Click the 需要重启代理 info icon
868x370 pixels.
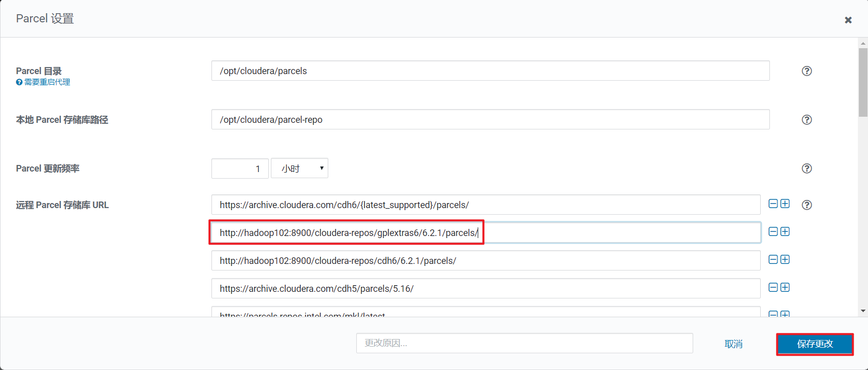tap(19, 82)
